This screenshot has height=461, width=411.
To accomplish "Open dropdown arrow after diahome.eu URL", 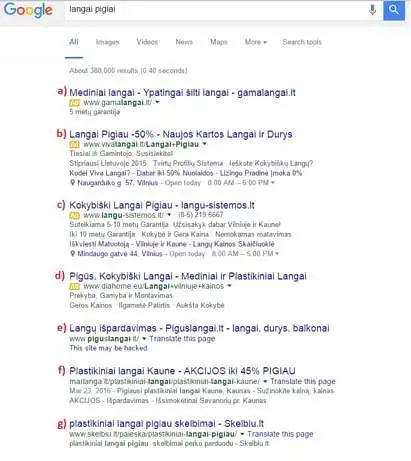I will 229,286.
